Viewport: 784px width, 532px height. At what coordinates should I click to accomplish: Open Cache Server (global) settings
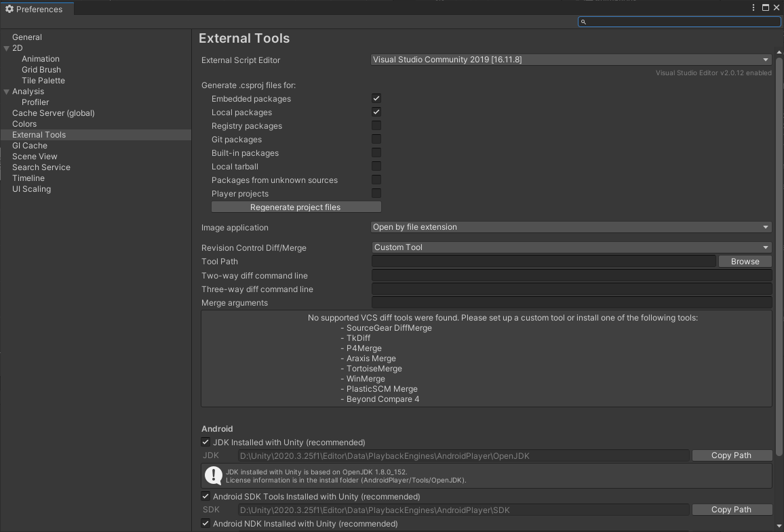[54, 113]
